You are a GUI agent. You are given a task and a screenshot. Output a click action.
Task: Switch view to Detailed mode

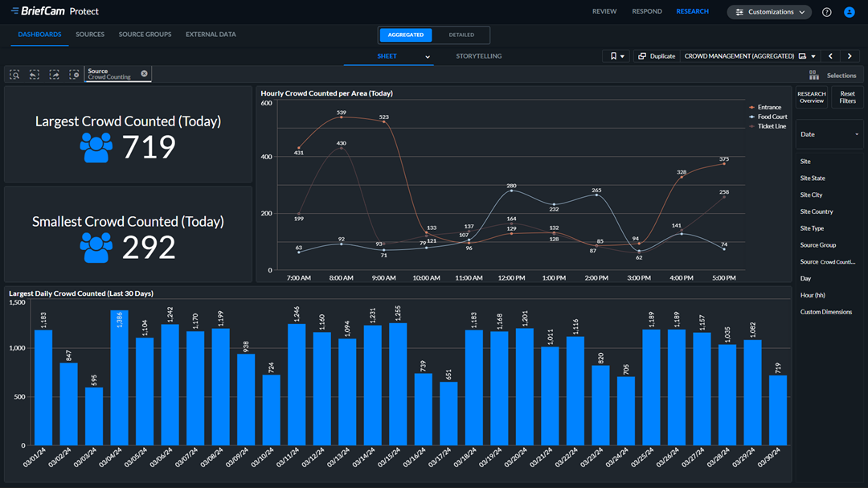coord(461,35)
